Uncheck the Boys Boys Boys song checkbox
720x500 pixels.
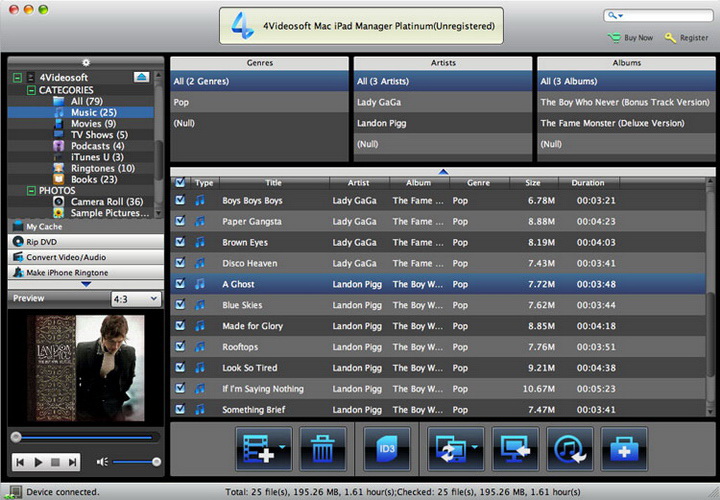click(x=180, y=200)
